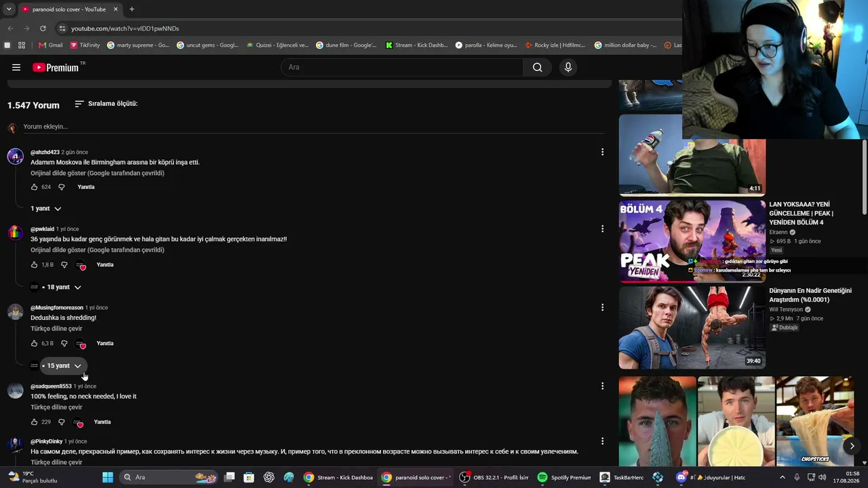Open the Gmail bookmark
The image size is (868, 488).
(x=50, y=45)
